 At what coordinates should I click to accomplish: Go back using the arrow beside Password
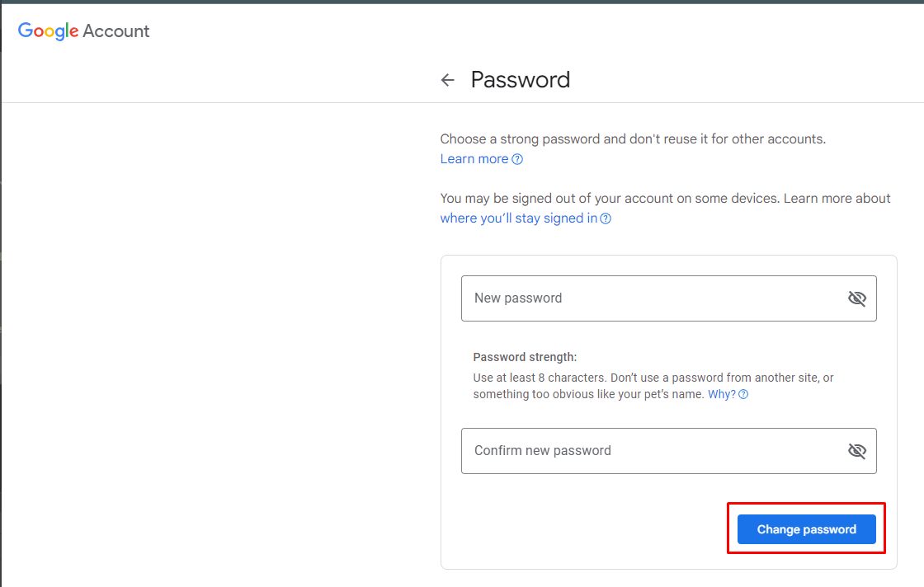coord(448,80)
